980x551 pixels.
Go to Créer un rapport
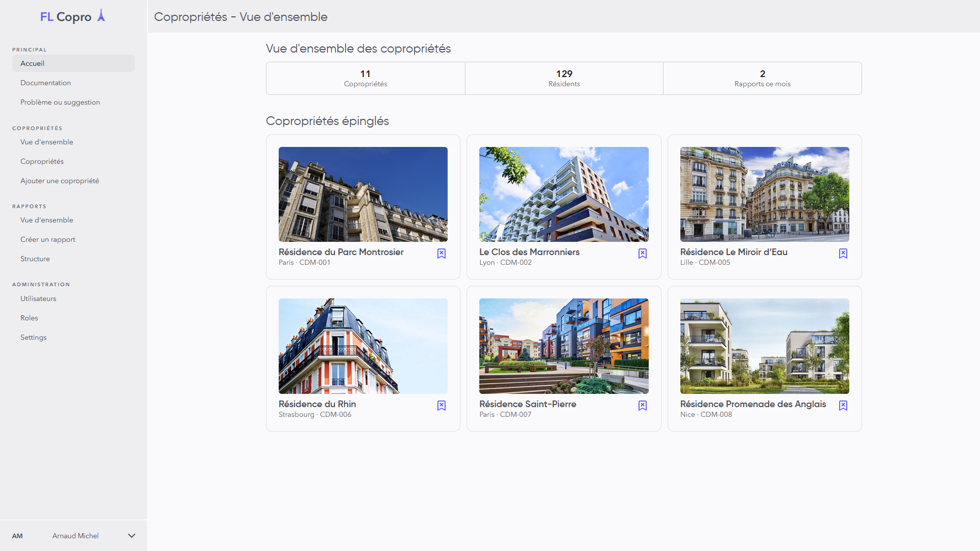pos(47,239)
